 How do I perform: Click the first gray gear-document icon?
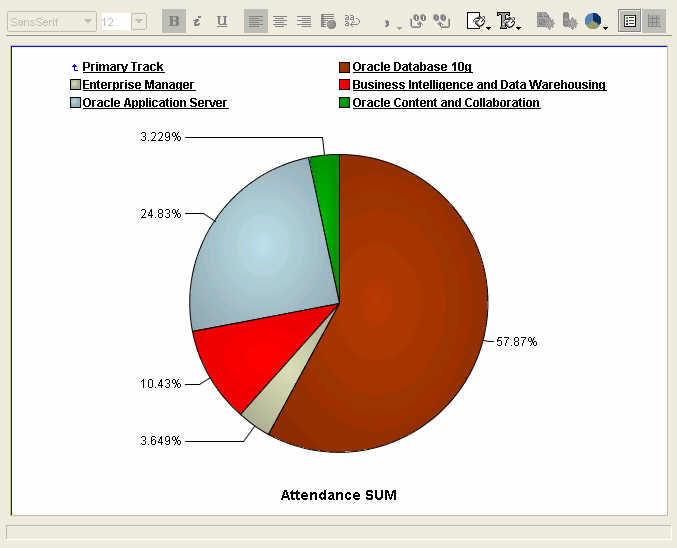545,21
